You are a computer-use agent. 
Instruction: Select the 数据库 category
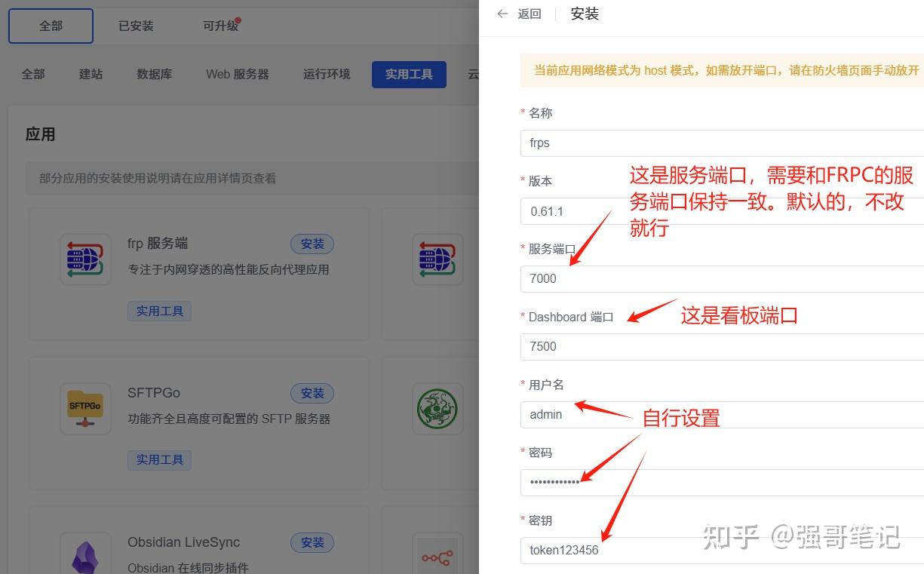coord(154,74)
